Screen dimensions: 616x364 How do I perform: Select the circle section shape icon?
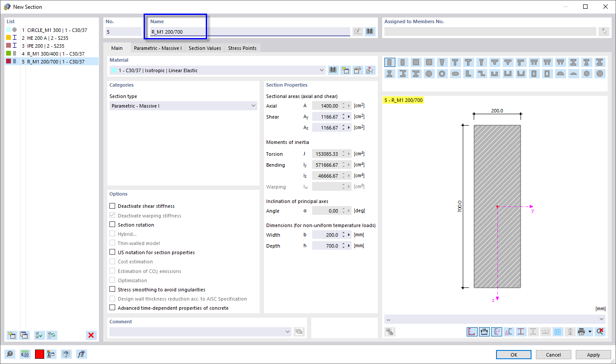[x=429, y=73]
